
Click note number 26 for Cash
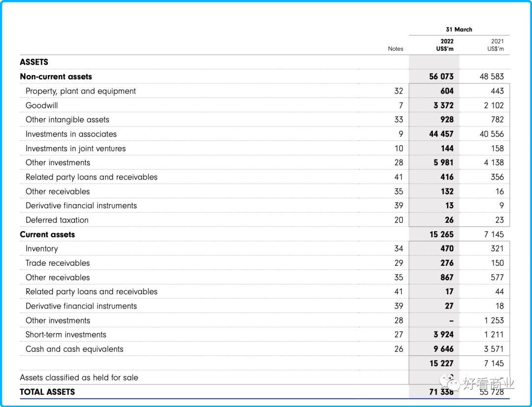399,349
